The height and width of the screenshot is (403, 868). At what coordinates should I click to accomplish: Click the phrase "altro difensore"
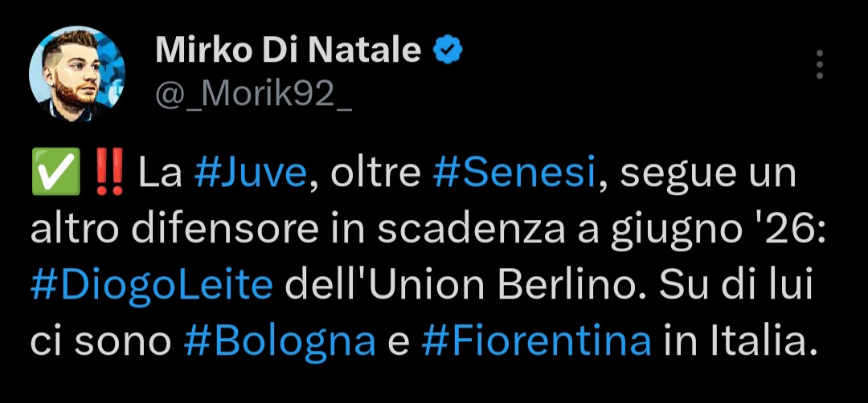tap(174, 231)
